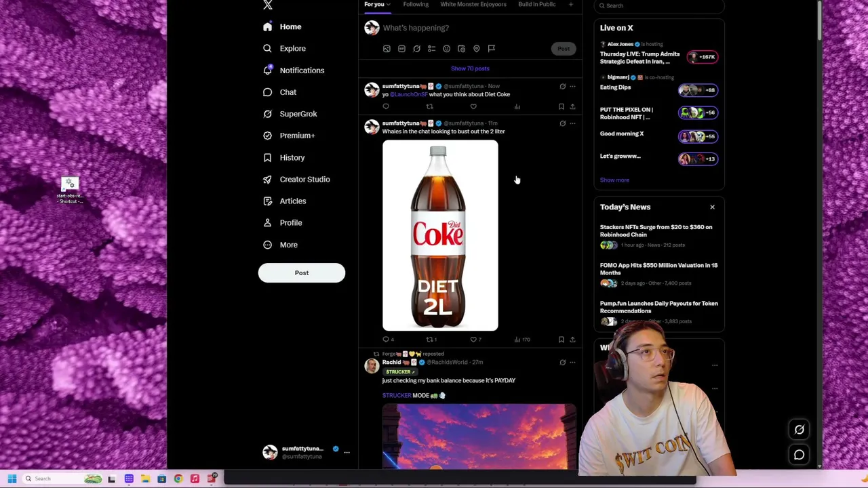Switch to Build in Public tab
Viewport: 868px width, 488px height.
pyautogui.click(x=537, y=4)
